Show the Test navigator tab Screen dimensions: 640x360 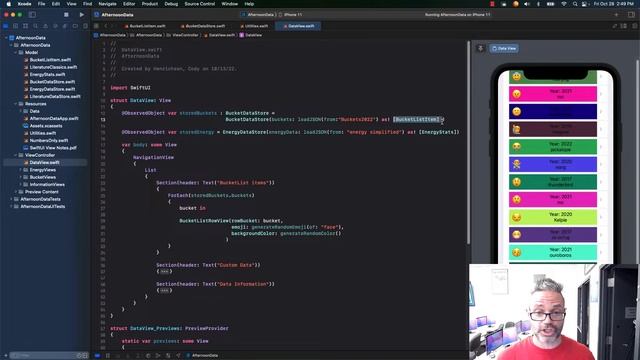(55, 26)
